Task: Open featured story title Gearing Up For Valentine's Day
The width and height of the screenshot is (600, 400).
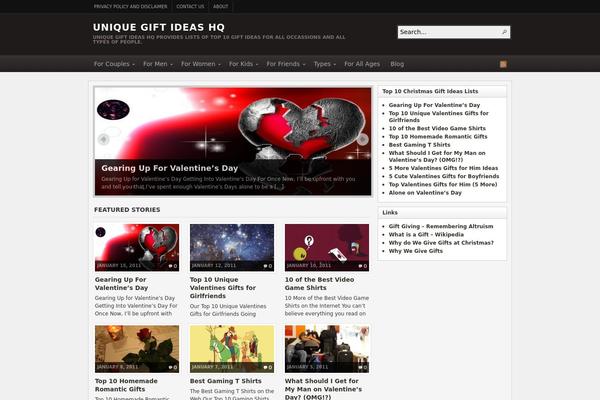Action: [x=121, y=284]
